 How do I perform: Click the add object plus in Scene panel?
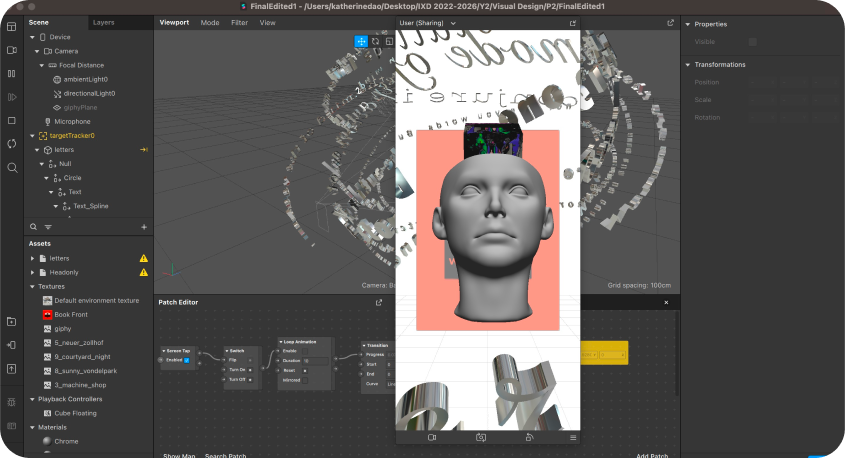144,227
